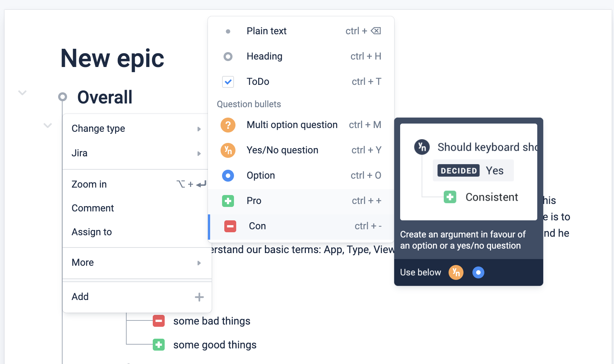Image resolution: width=614 pixels, height=364 pixels.
Task: Click the plus next to Add
Action: pos(199,297)
